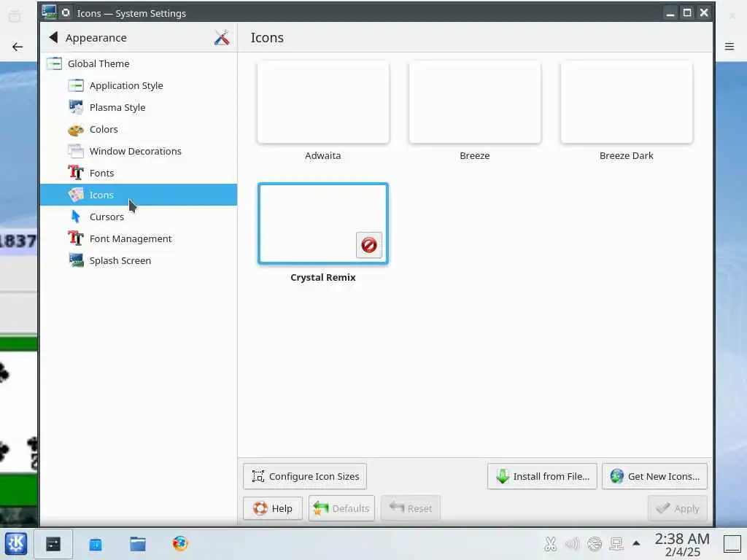Select the Crystal Remix theme thumbnail
Screen dimensions: 747x560
[323, 223]
